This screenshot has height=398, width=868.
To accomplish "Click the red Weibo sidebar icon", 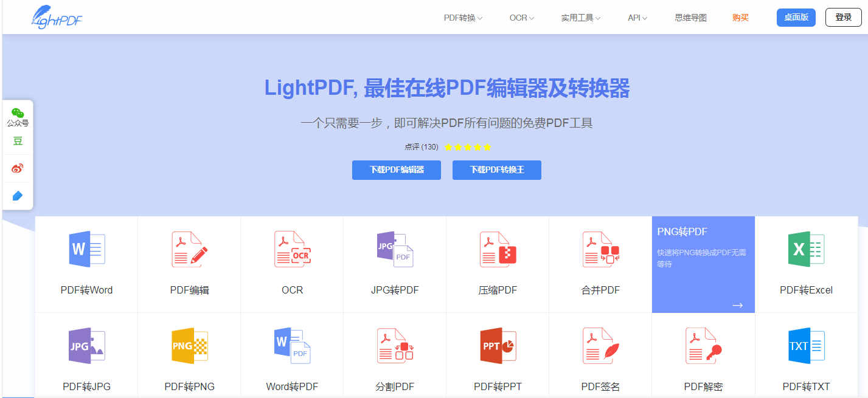I will click(18, 168).
